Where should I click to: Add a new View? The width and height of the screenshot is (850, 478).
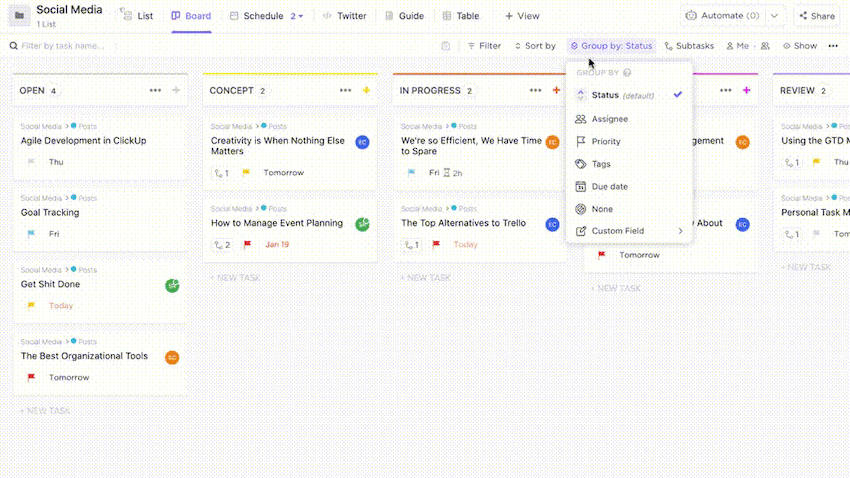click(x=522, y=16)
